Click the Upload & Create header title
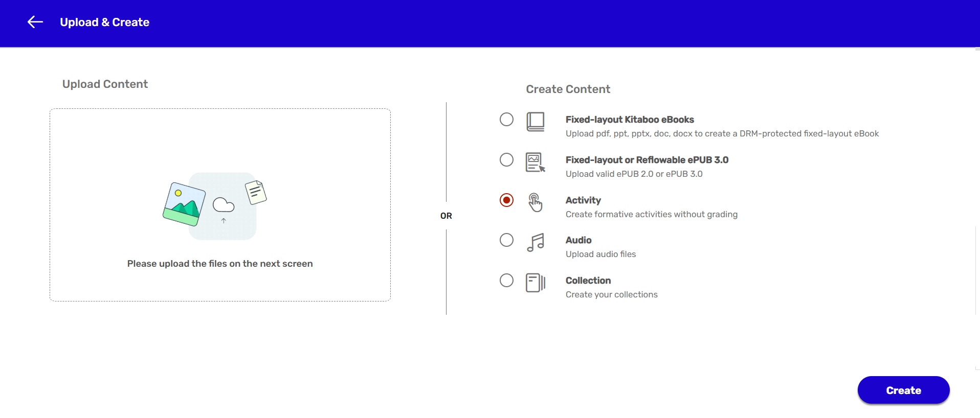 pos(105,22)
